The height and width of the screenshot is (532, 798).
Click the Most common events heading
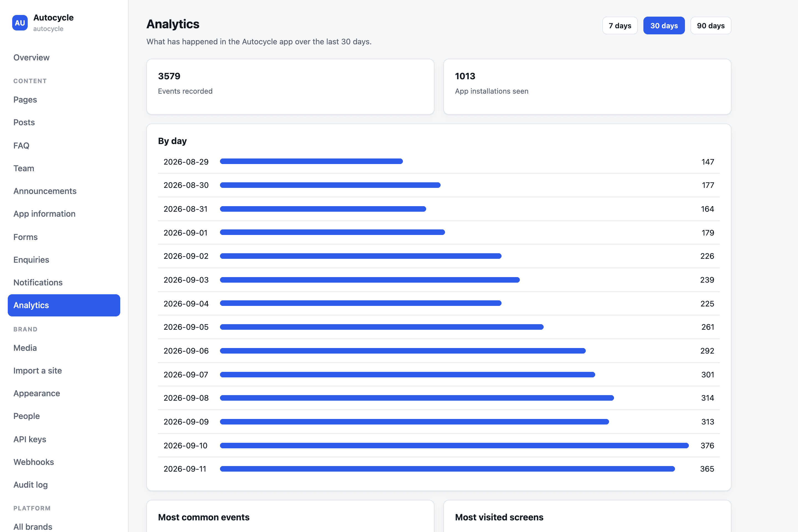click(204, 517)
